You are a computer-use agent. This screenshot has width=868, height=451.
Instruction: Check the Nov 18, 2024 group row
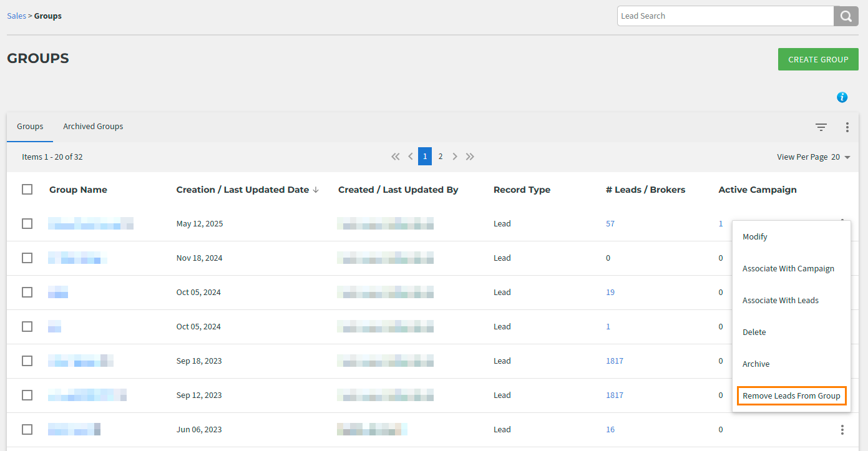click(27, 258)
